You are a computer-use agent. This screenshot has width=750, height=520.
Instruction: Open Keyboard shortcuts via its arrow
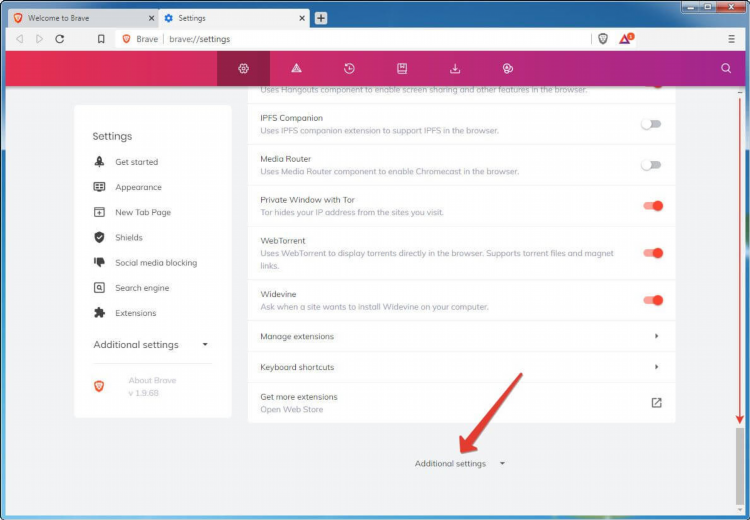tap(656, 367)
